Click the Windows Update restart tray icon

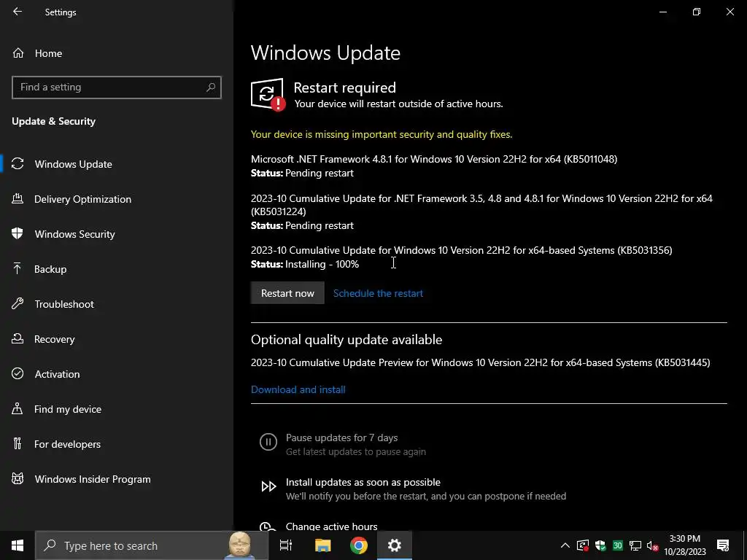583,545
